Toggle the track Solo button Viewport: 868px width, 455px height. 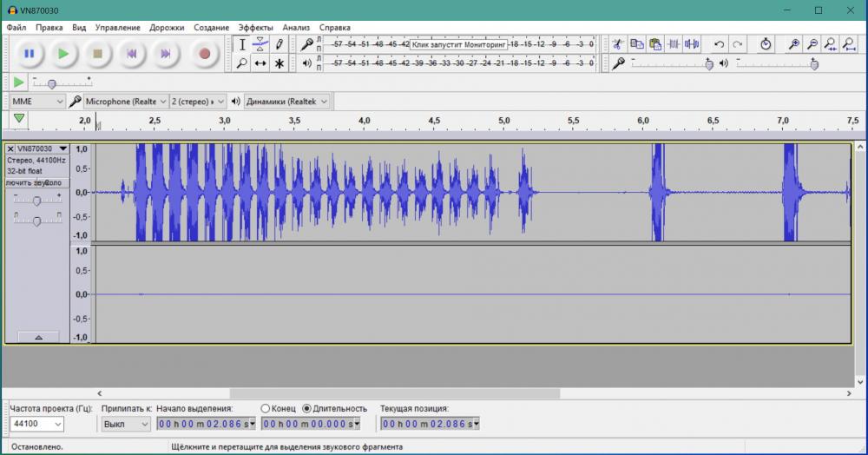(53, 182)
